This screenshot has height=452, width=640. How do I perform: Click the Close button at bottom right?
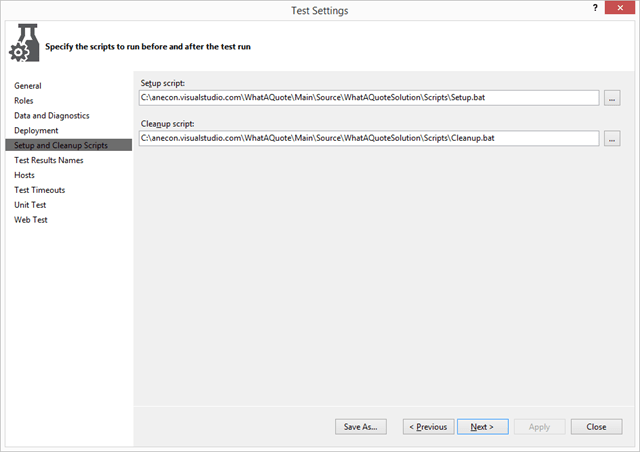[x=596, y=427]
